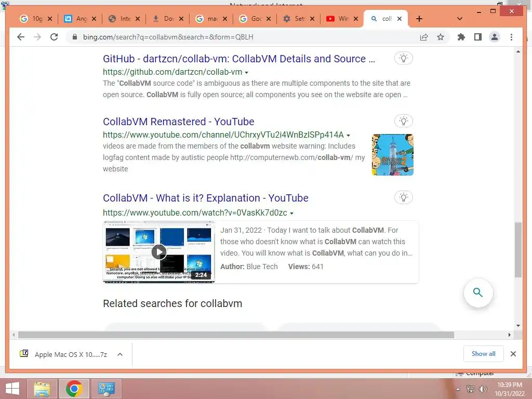Show hidden system tray icons
532x399 pixels.
(x=458, y=389)
